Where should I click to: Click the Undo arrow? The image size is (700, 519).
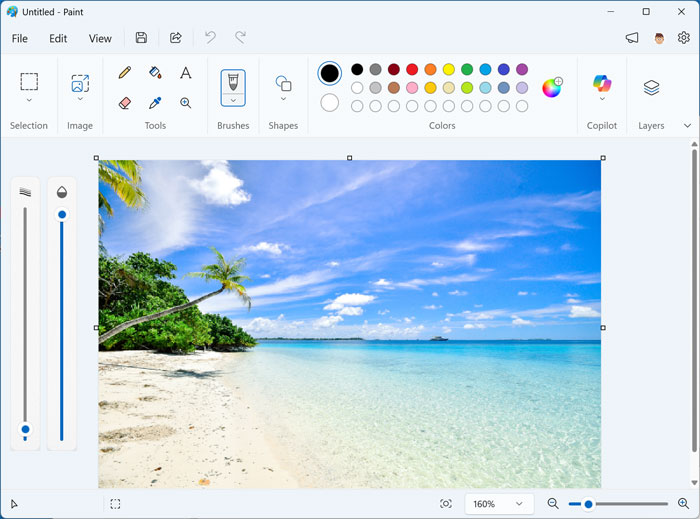(x=210, y=37)
